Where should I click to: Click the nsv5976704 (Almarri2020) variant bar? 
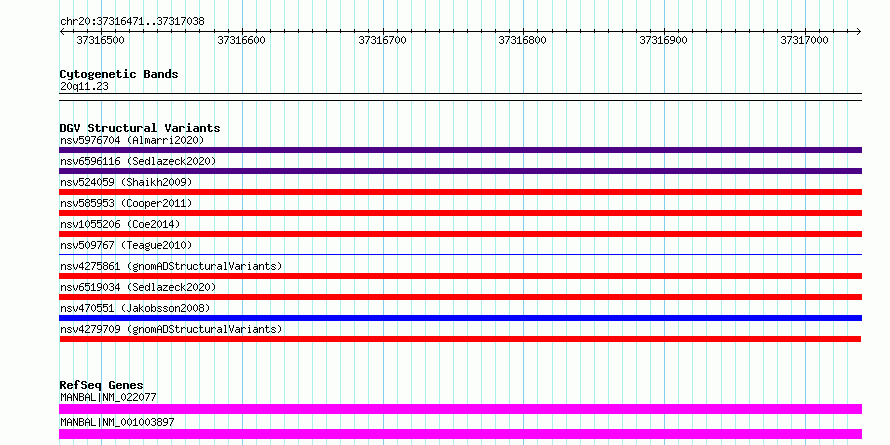[460, 150]
